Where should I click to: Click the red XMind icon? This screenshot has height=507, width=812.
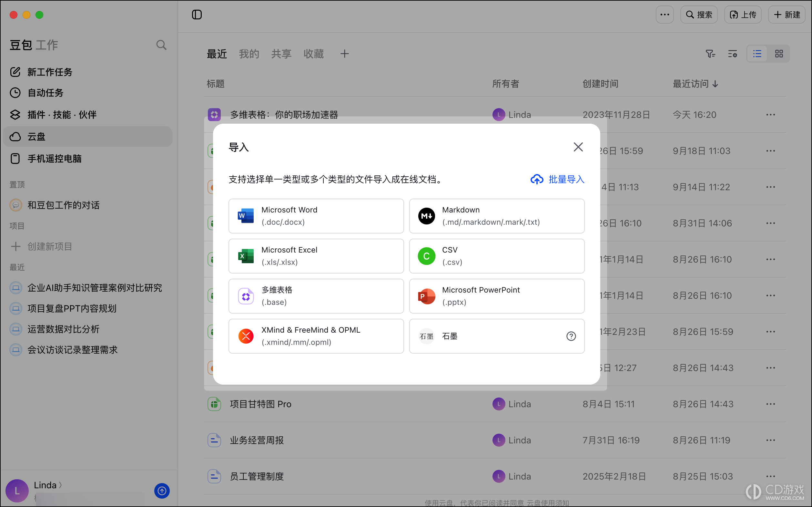(246, 336)
